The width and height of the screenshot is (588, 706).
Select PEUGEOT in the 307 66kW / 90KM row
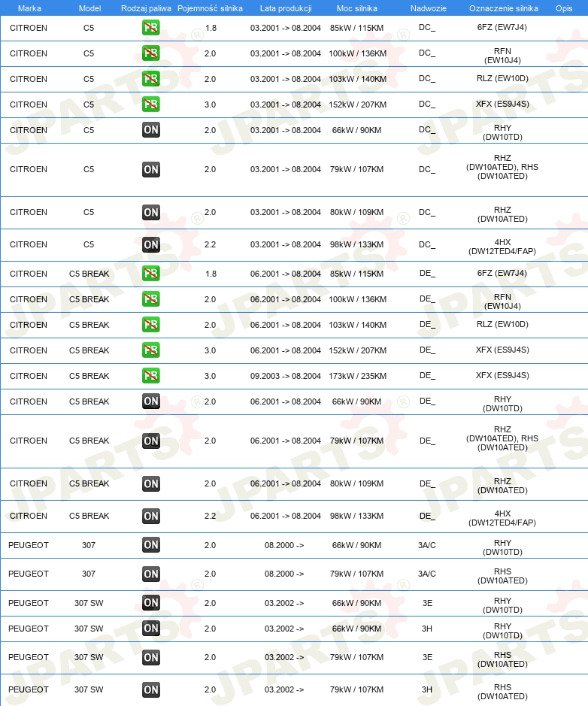(x=29, y=545)
